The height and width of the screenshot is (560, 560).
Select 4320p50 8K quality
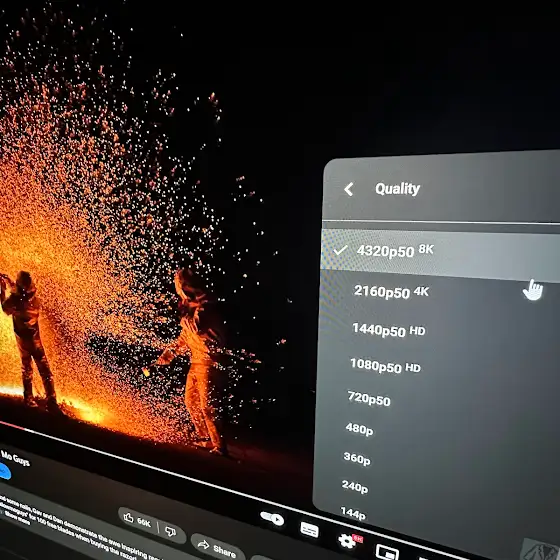point(440,254)
